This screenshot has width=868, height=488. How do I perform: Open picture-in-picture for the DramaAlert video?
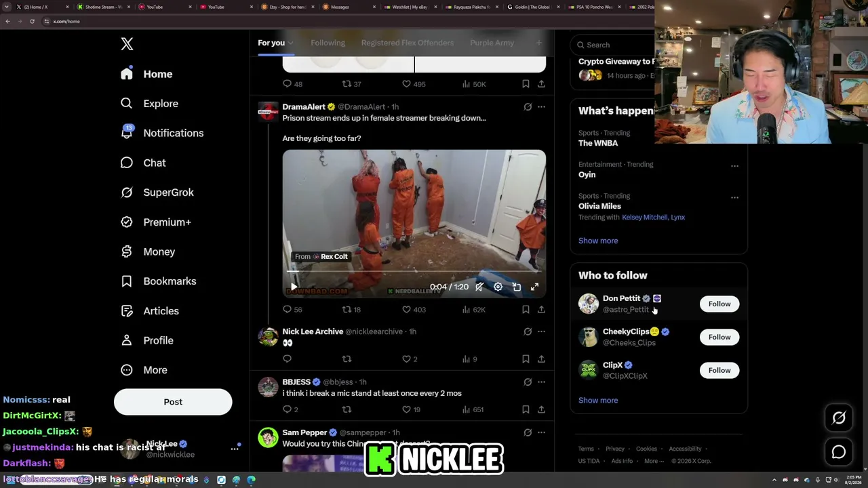pyautogui.click(x=516, y=287)
